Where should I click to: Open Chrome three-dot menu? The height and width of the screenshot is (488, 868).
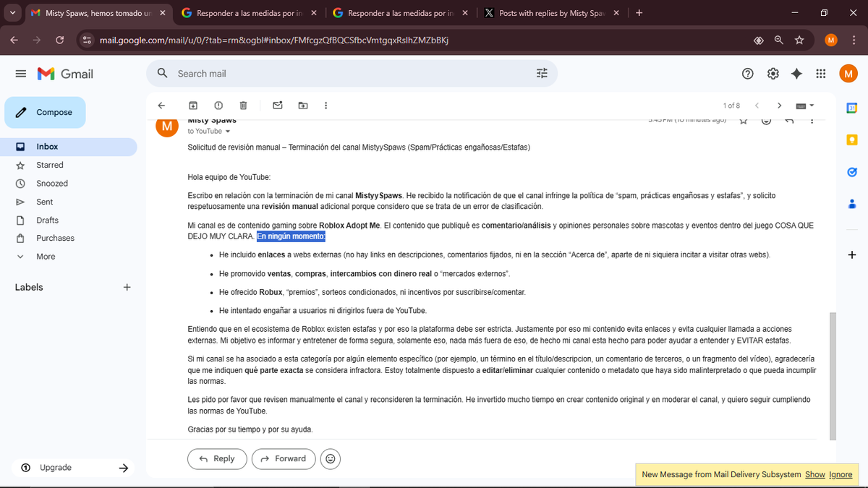pyautogui.click(x=852, y=40)
